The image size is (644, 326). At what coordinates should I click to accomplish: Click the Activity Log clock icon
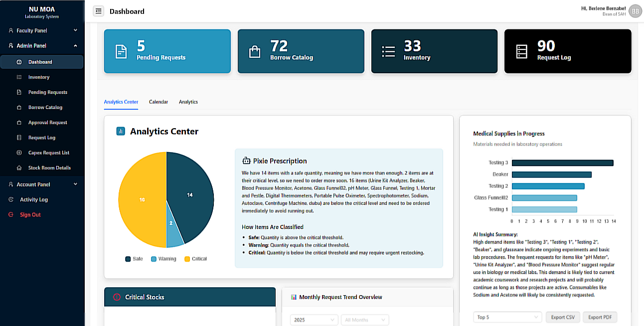pyautogui.click(x=11, y=199)
